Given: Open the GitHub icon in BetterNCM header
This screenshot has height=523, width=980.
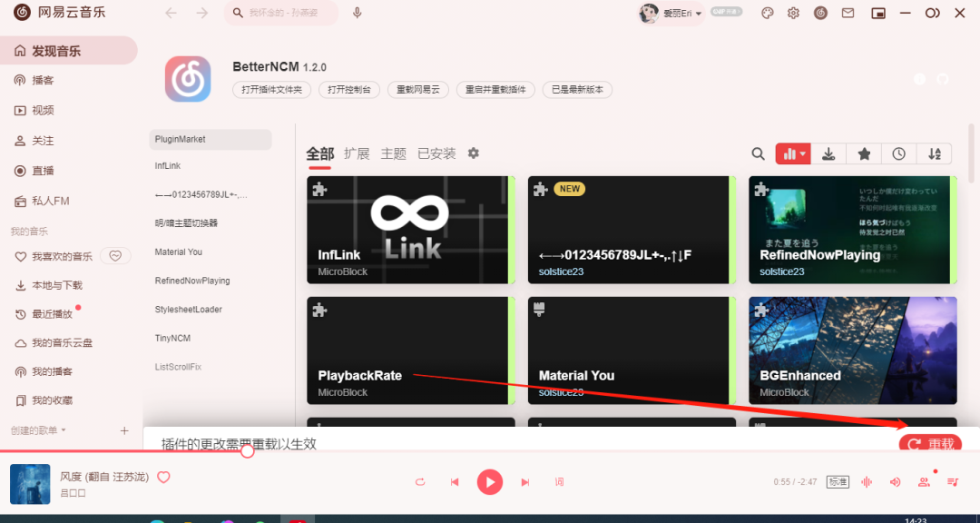Looking at the screenshot, I should pyautogui.click(x=943, y=80).
